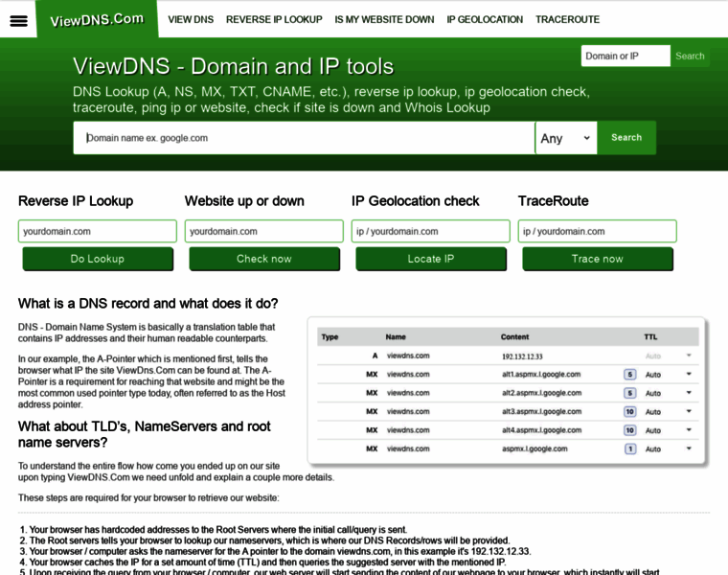Expand the alt1.aspmx.l.google.com row arrow
The height and width of the screenshot is (575, 728).
[689, 374]
